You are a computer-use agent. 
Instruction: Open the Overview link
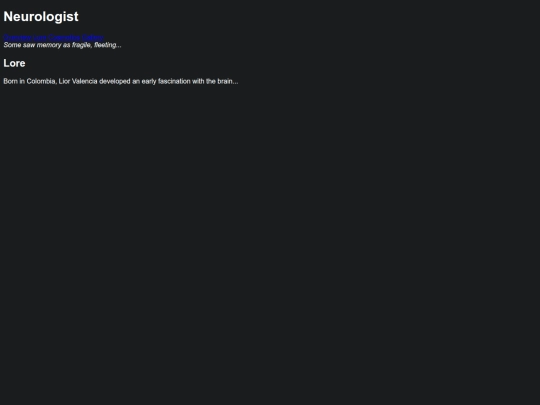pos(17,38)
